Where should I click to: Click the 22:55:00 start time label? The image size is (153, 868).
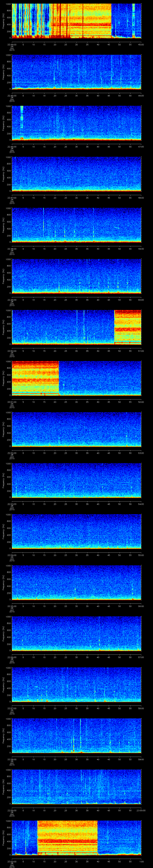pos(12,606)
